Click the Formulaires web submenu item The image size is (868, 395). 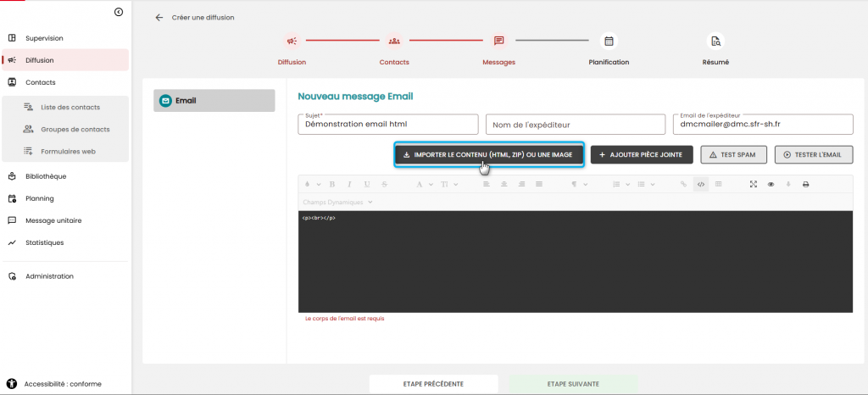coord(66,151)
